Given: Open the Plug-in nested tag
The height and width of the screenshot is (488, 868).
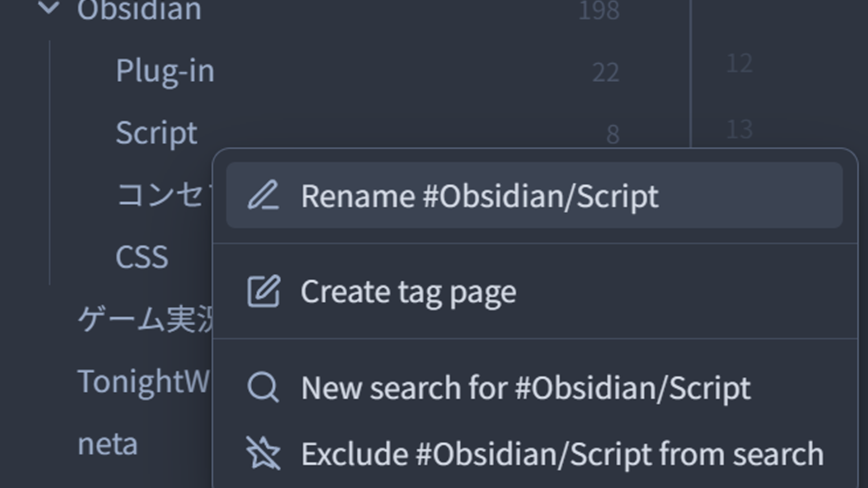Looking at the screenshot, I should [x=165, y=71].
